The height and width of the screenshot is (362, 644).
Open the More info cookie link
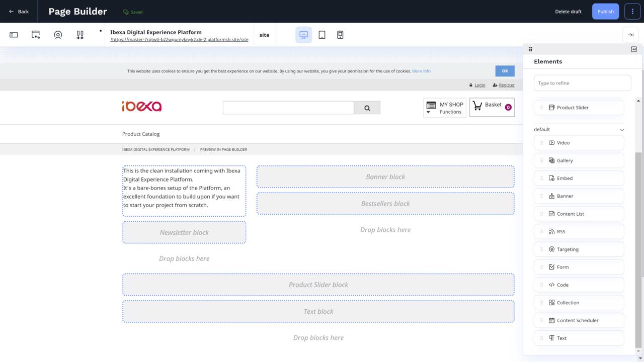[421, 71]
